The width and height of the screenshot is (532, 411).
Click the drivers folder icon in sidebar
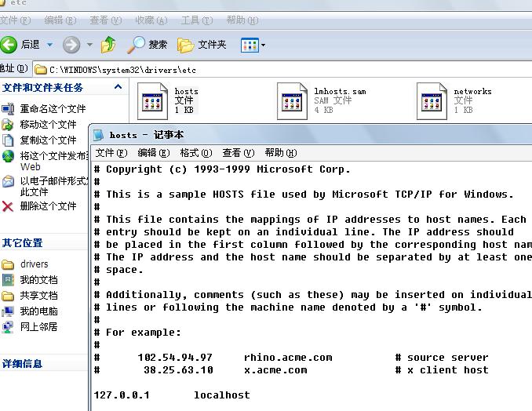coord(8,264)
